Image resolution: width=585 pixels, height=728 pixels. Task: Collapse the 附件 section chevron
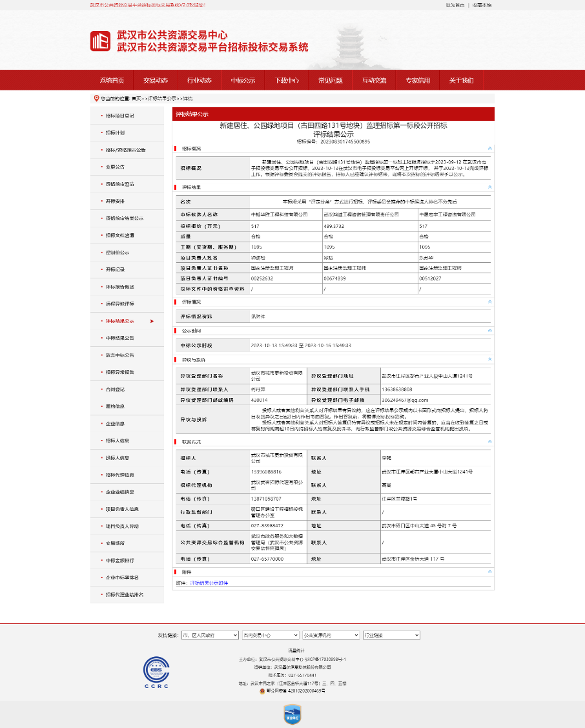coord(489,572)
